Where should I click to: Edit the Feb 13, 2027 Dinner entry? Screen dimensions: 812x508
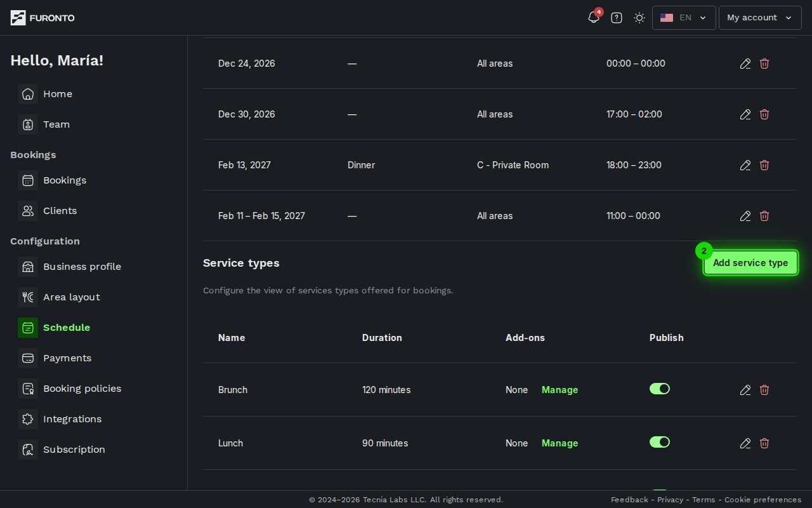click(745, 165)
